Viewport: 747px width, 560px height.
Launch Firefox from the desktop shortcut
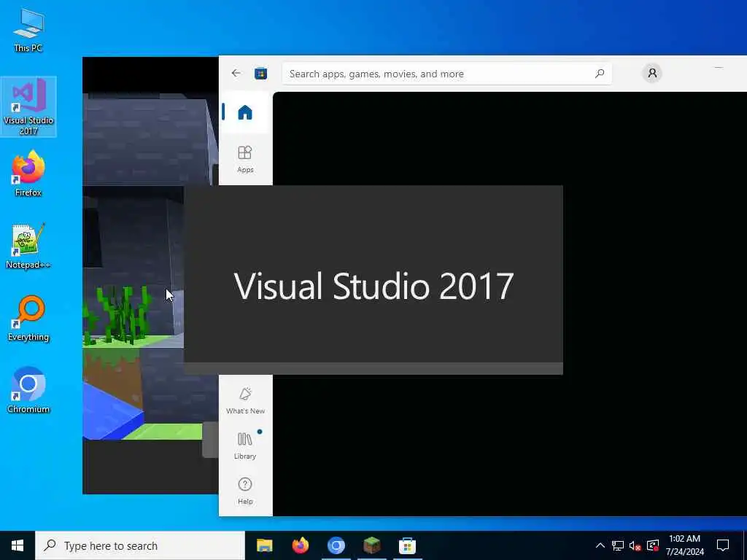pos(28,174)
